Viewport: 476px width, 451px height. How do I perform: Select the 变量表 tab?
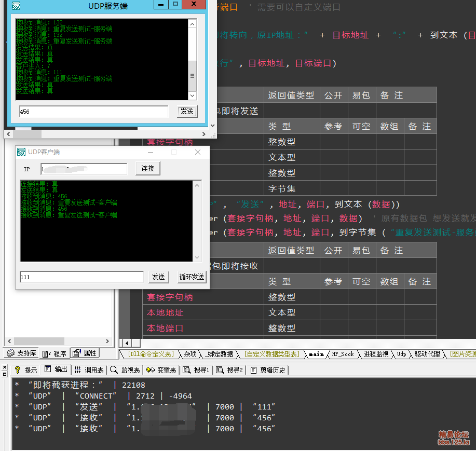tap(161, 370)
